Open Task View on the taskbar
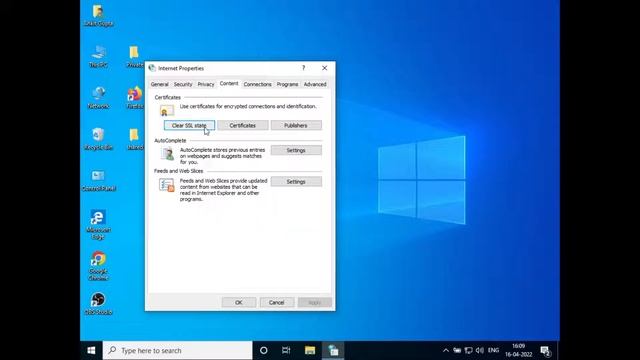Screen dimensions: 640x360 286,350
